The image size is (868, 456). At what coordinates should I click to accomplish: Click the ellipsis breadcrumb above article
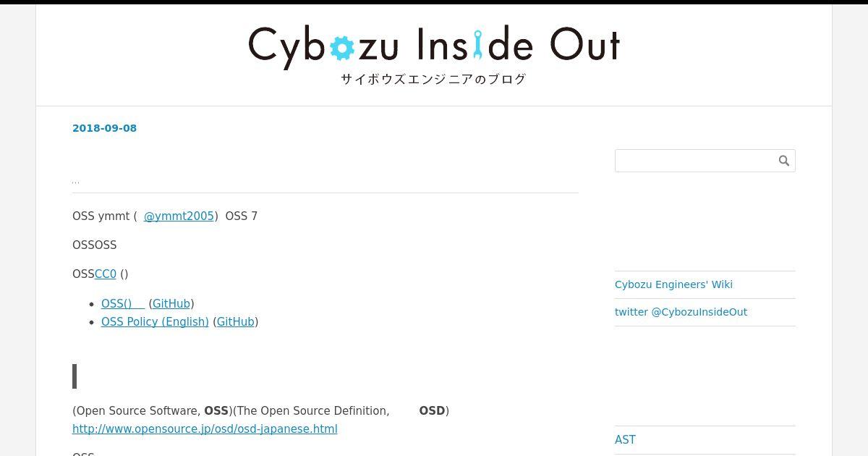click(76, 181)
